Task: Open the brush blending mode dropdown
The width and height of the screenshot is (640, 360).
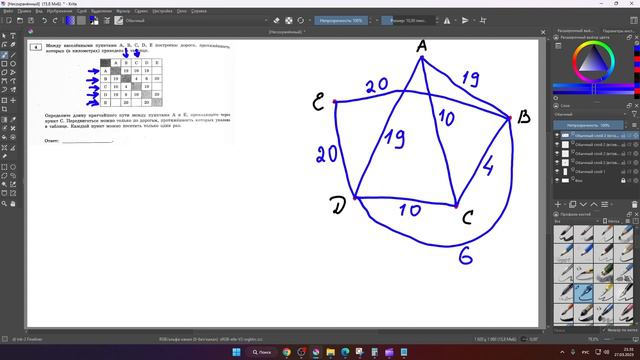Action: tap(197, 20)
